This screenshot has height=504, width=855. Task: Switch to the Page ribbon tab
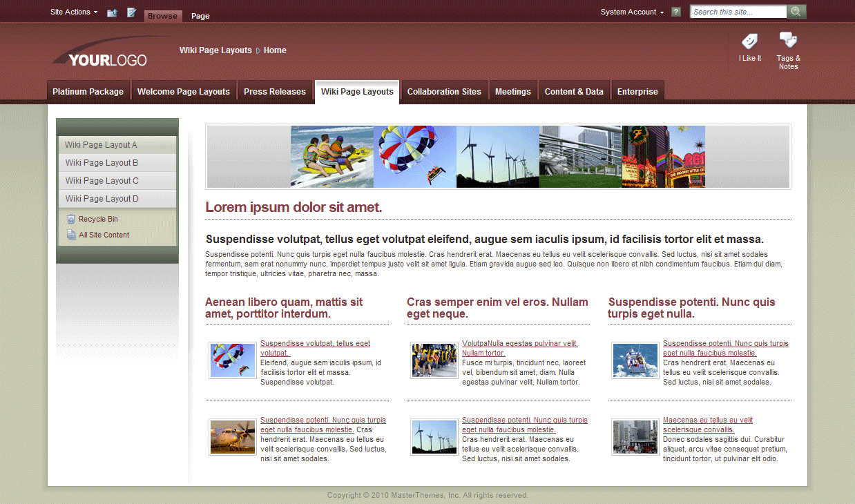tap(200, 15)
